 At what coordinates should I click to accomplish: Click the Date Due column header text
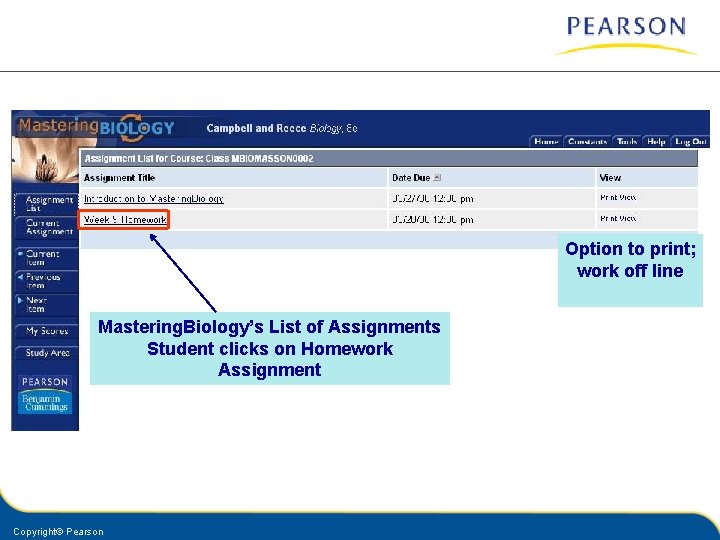click(411, 178)
